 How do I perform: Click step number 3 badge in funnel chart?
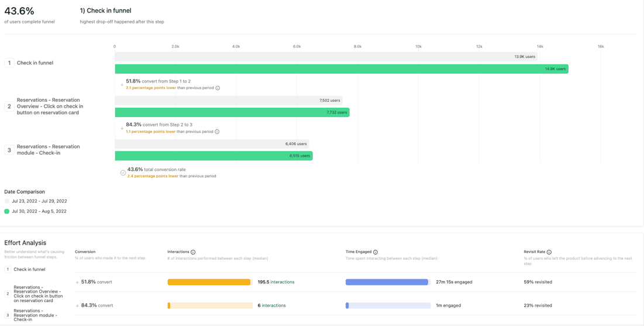click(9, 150)
